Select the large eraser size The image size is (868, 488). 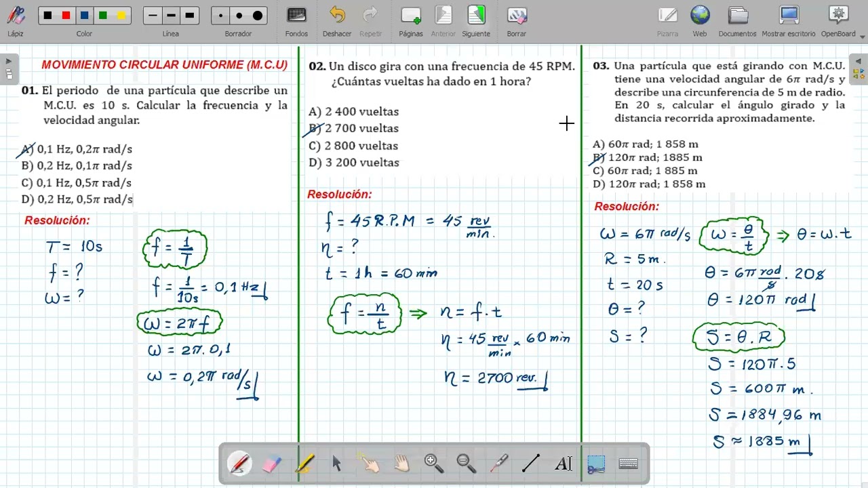tap(258, 16)
